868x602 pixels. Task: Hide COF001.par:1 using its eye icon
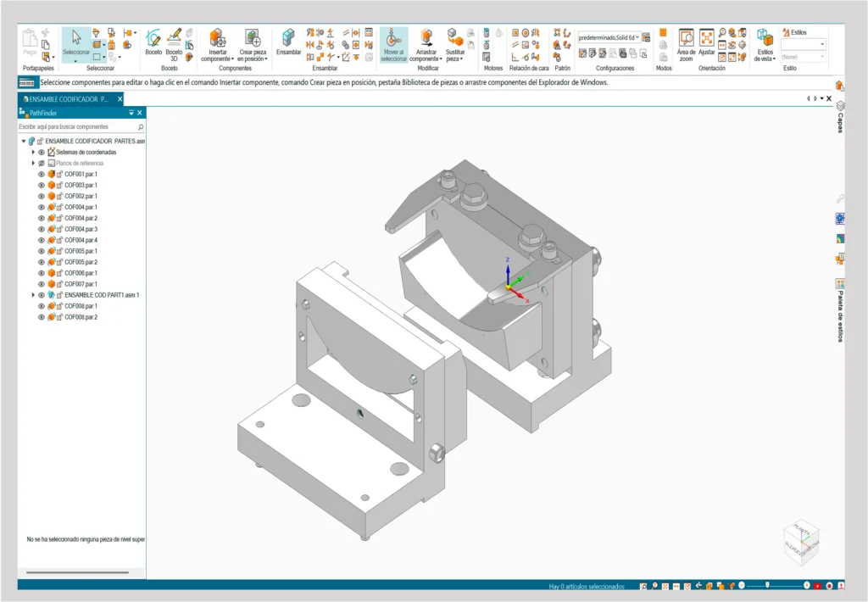click(x=41, y=174)
